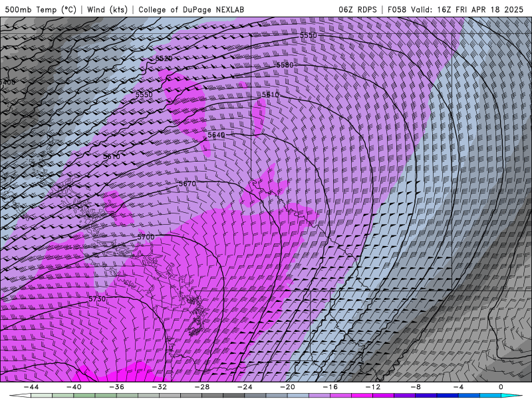Click the "Valid: 16Z FRI APR 18 2025" text

pos(467,9)
